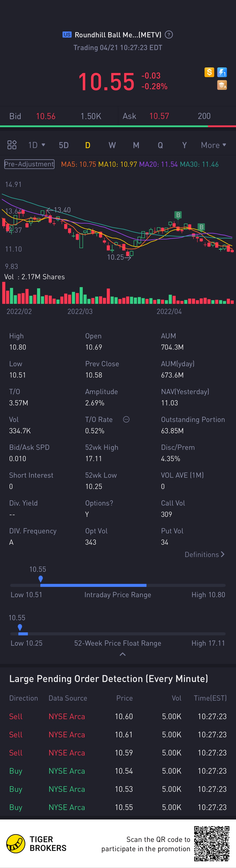Tap the orange stacked layers badge
Image resolution: width=236 pixels, height=868 pixels.
point(222,85)
